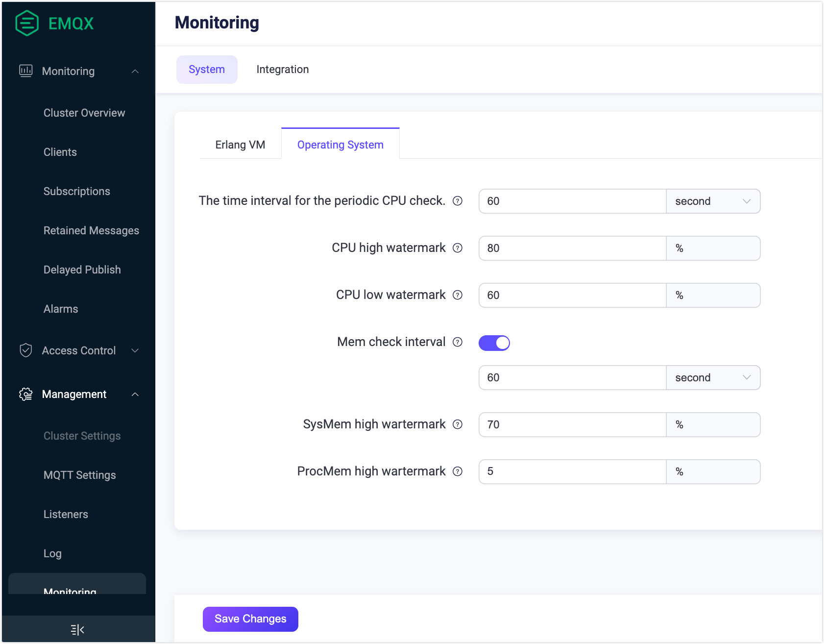Open Mem check interval unit dropdown

tap(713, 378)
